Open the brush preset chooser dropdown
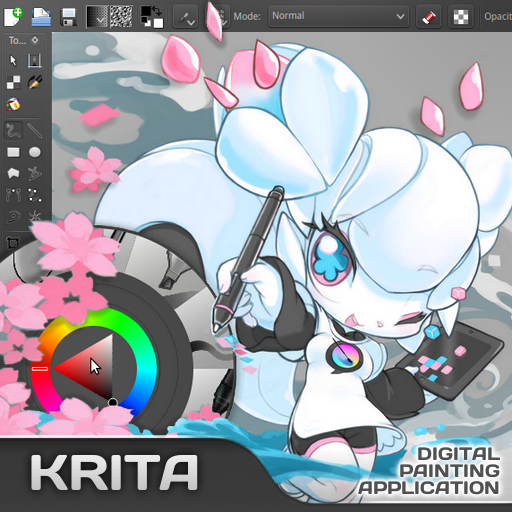Image resolution: width=512 pixels, height=512 pixels. [x=185, y=17]
